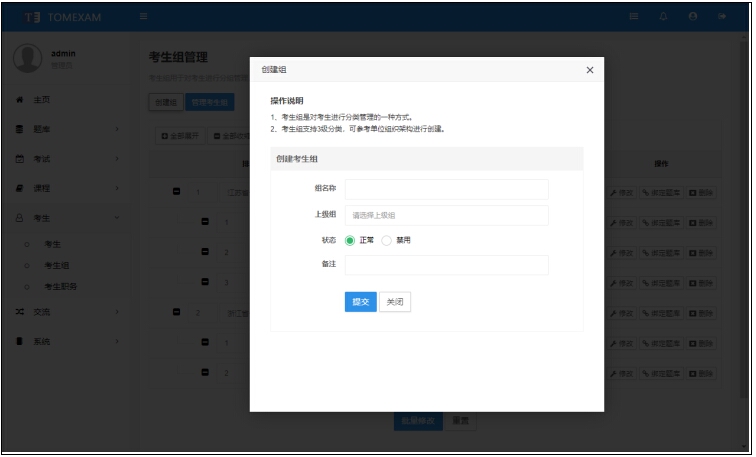Collapse the 考生 menu chevron
The height and width of the screenshot is (457, 756).
coord(117,218)
